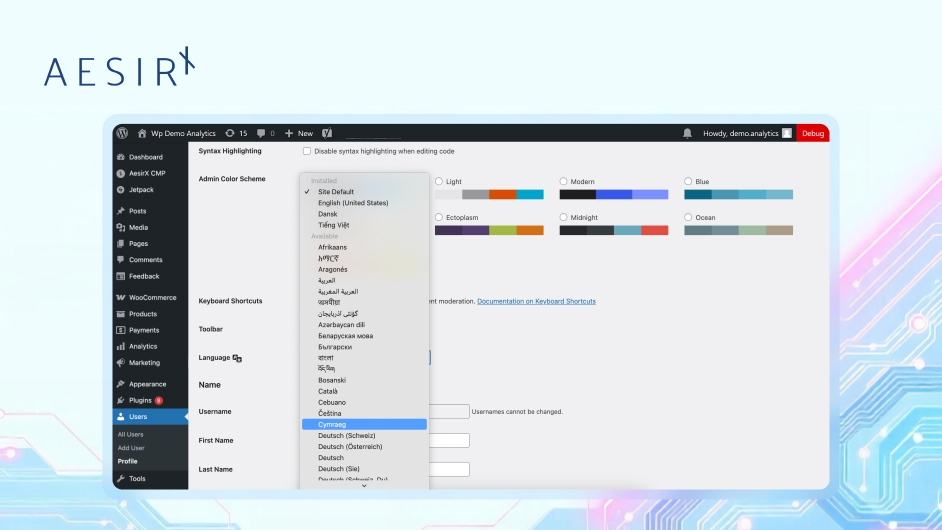Click the Tools wrench icon
This screenshot has width=942, height=530.
[121, 479]
